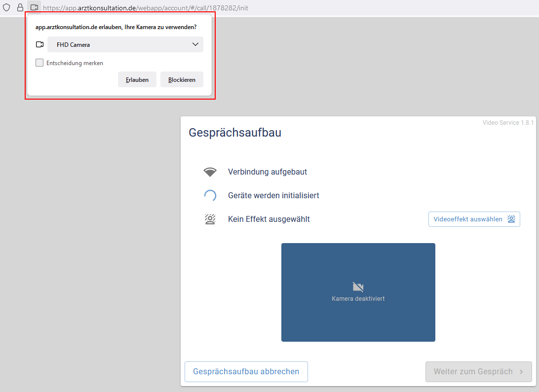Screen dimensions: 539x392
Task: Click the Entscheidung merken label text
Action: 75,63
